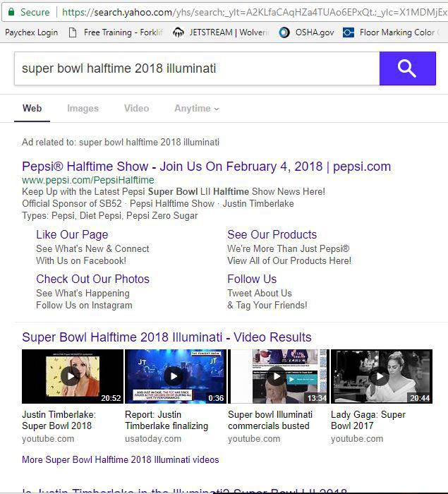The image size is (448, 494).
Task: Play Super bowl Illuminati commercials busted video
Action: tap(277, 376)
